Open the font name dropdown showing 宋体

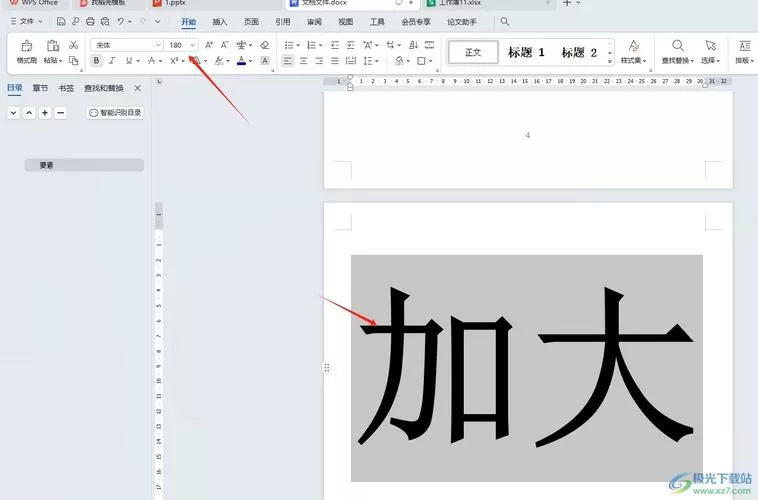pos(158,45)
